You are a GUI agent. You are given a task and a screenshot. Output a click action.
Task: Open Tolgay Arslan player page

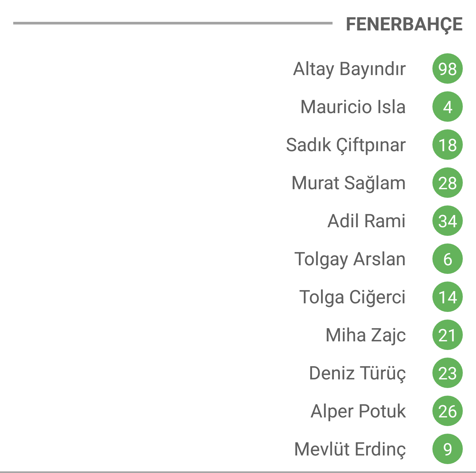350,259
